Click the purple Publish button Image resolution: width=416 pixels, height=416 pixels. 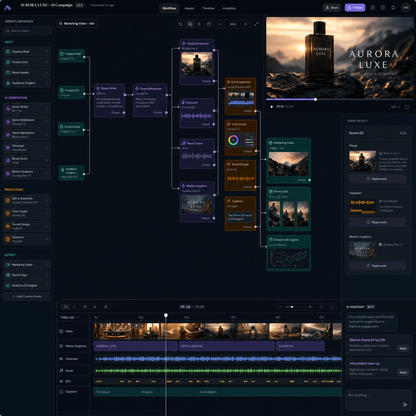(355, 7)
